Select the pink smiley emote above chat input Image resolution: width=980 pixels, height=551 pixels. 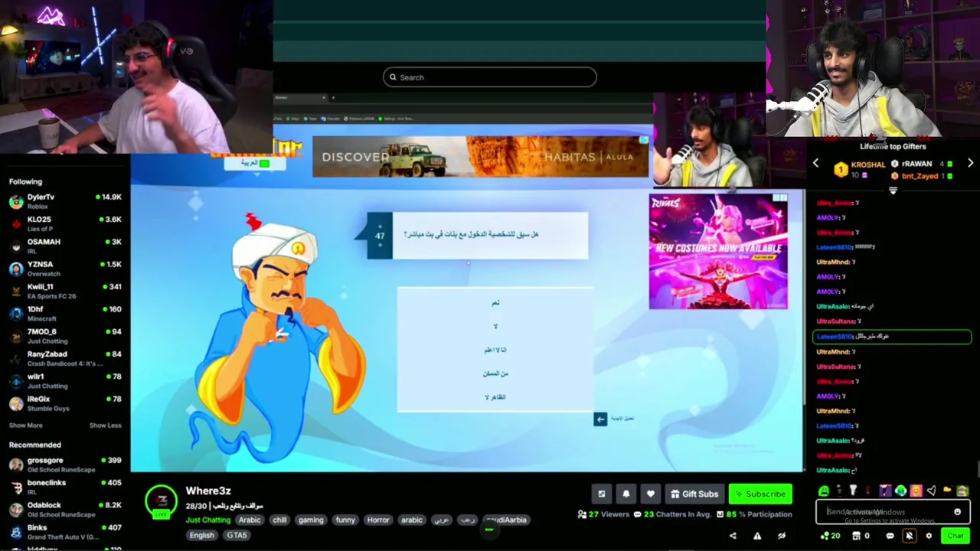[916, 491]
